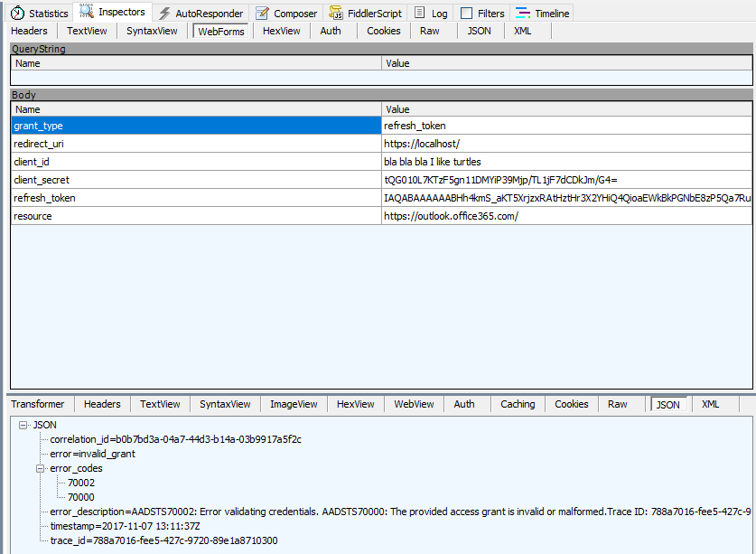Open the WebView tab
The height and width of the screenshot is (554, 756).
click(x=414, y=404)
